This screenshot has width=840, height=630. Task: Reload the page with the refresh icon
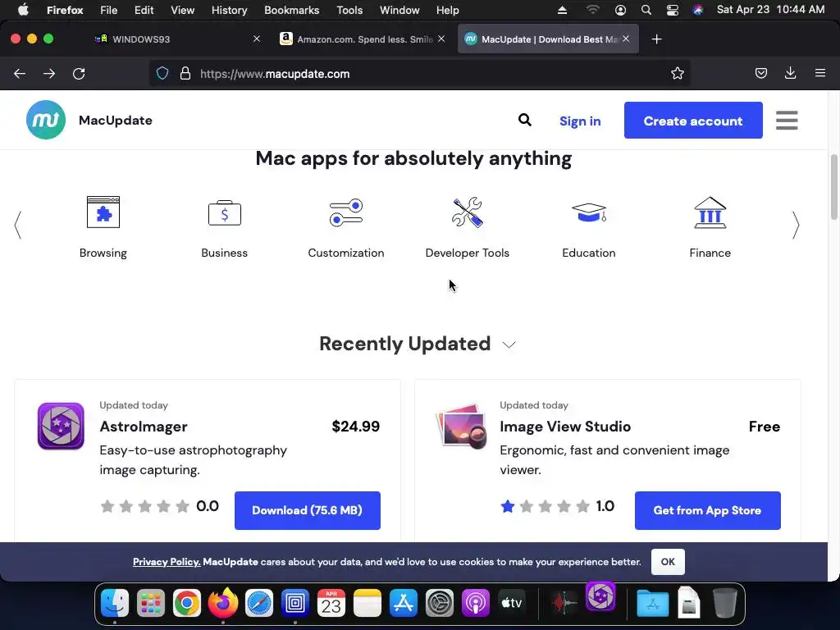point(79,73)
